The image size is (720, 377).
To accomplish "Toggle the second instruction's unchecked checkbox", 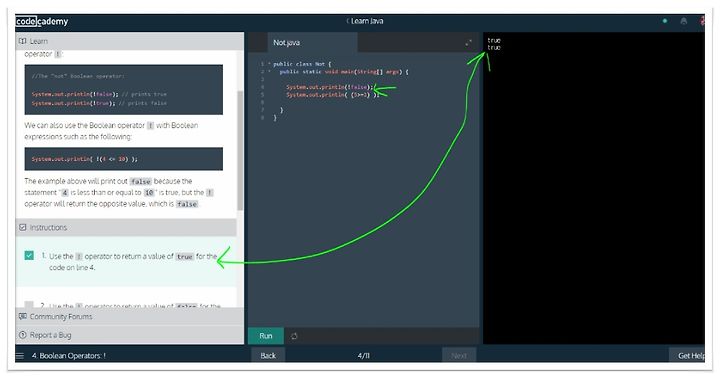I will 29,305.
